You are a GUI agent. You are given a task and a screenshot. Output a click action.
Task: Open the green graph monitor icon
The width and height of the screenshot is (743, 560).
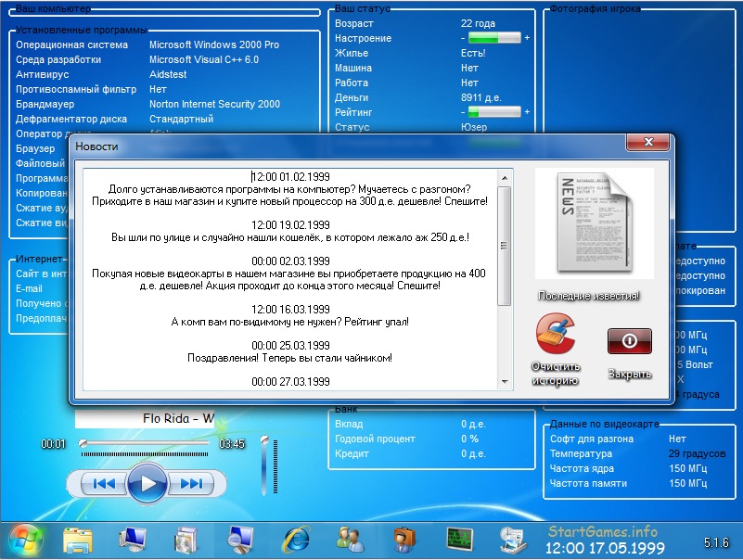tap(458, 539)
